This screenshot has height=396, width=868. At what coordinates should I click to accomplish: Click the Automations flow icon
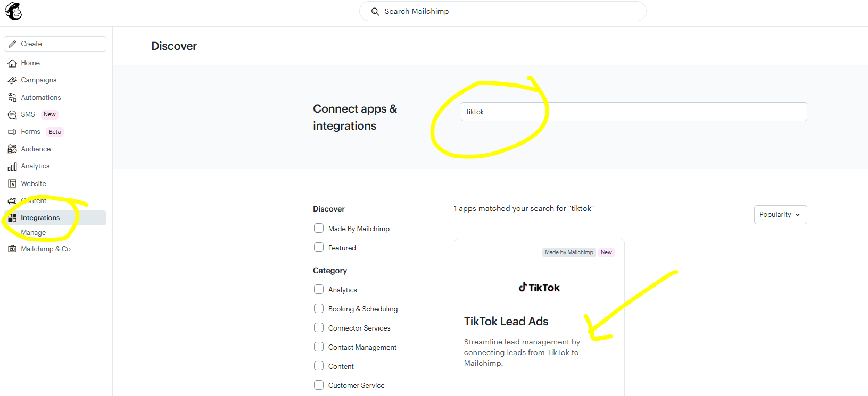(x=12, y=98)
